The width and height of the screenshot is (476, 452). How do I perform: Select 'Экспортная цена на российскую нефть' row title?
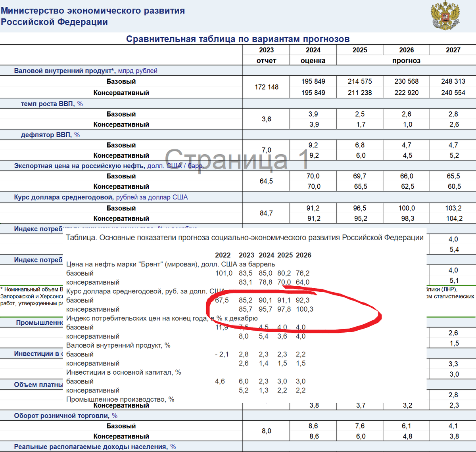tap(109, 166)
